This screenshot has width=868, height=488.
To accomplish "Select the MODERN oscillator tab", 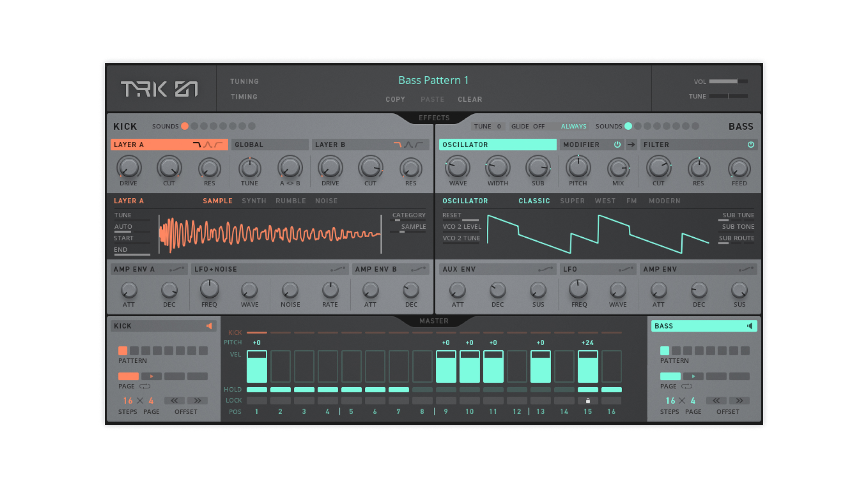I will tap(665, 201).
